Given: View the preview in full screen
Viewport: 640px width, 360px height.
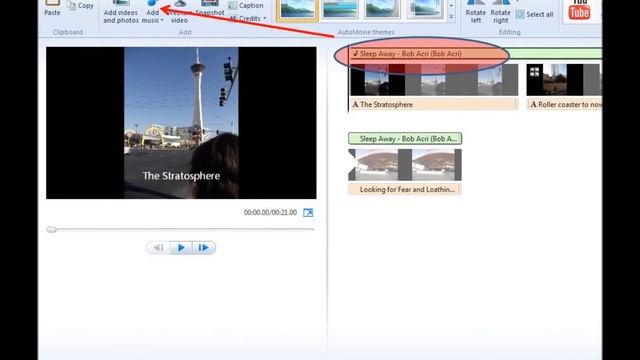Looking at the screenshot, I should pyautogui.click(x=308, y=213).
